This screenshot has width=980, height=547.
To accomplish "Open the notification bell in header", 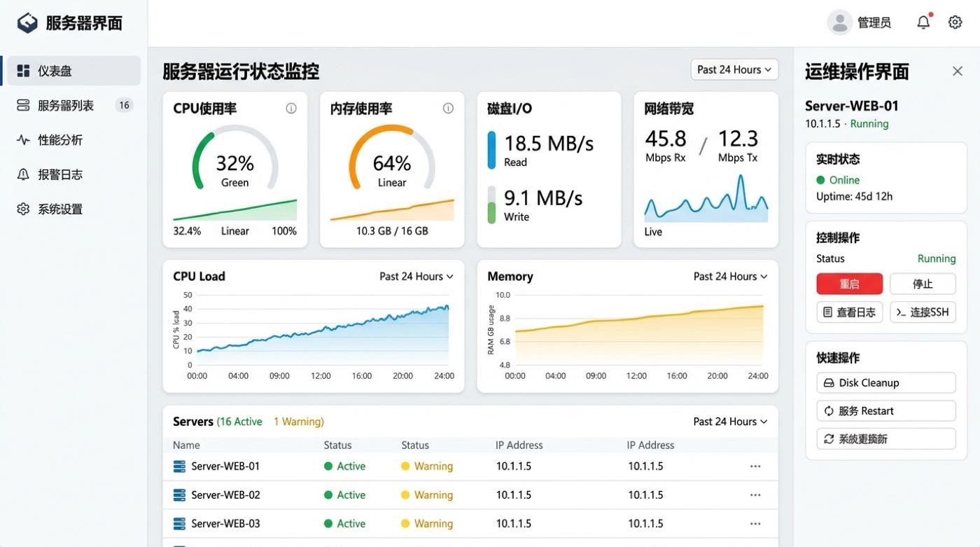I will (x=924, y=22).
